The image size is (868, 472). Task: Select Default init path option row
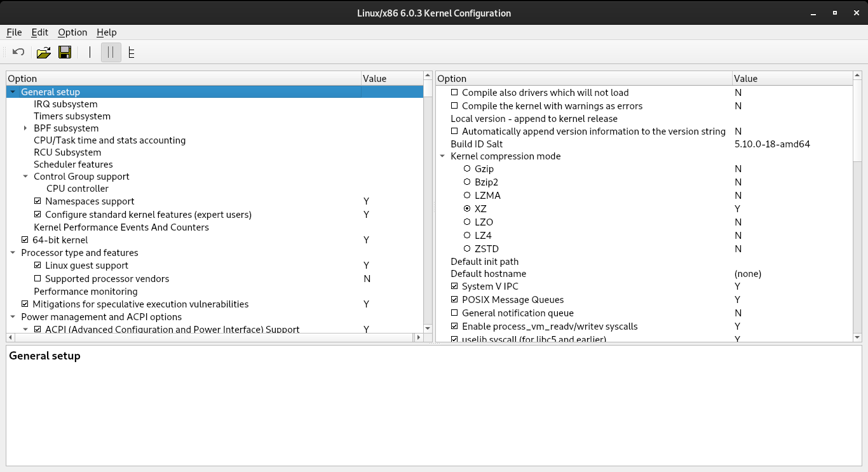[x=484, y=262]
